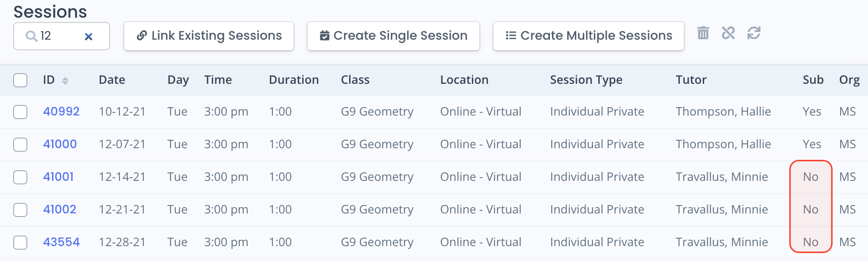868x262 pixels.
Task: Check the box for session 41001
Action: click(20, 177)
